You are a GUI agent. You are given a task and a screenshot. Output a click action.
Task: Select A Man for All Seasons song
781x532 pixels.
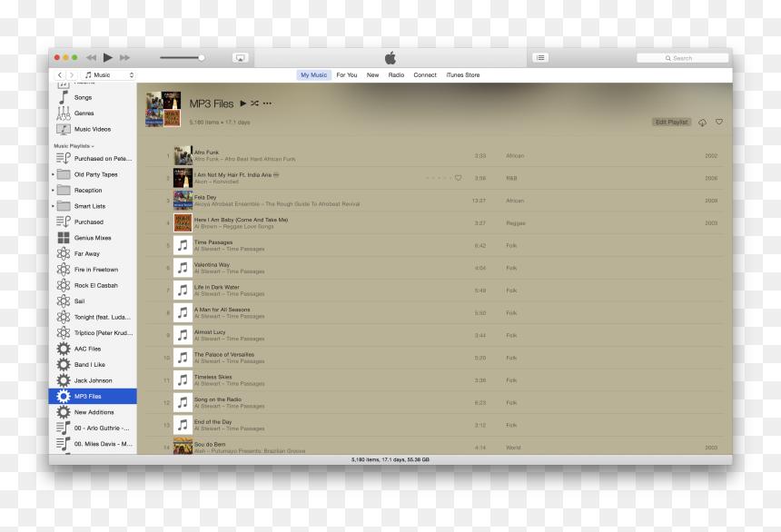(x=434, y=313)
